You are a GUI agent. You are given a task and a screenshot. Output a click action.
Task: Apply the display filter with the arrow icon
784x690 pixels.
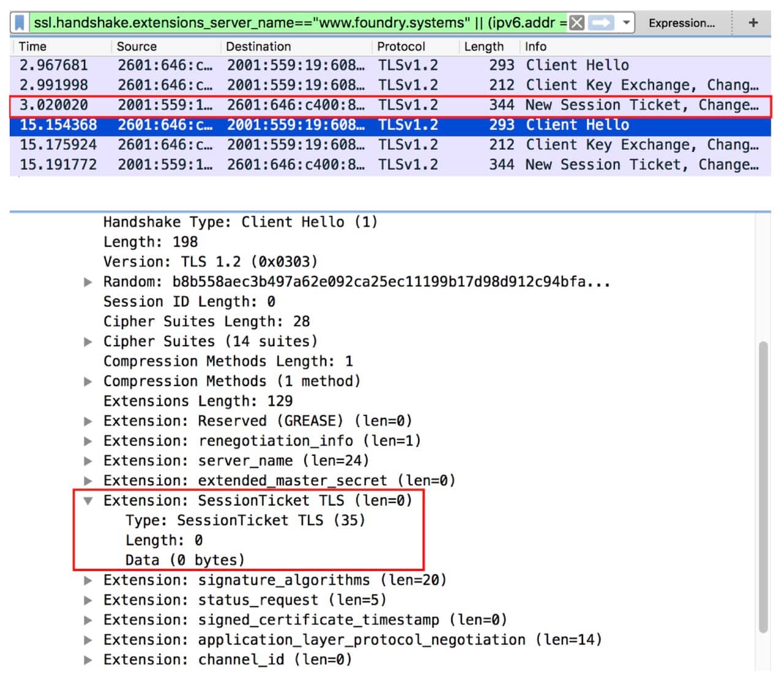tap(601, 23)
